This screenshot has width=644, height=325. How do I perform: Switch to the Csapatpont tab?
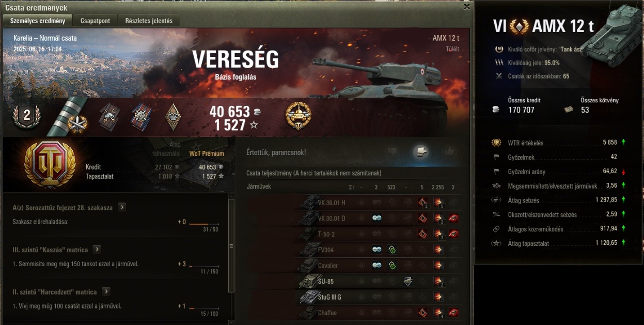[96, 21]
